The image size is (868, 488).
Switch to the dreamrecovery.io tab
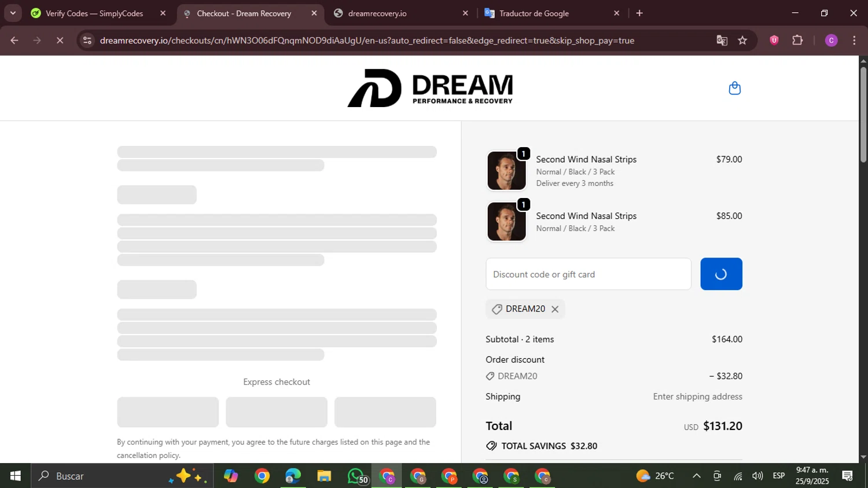377,13
